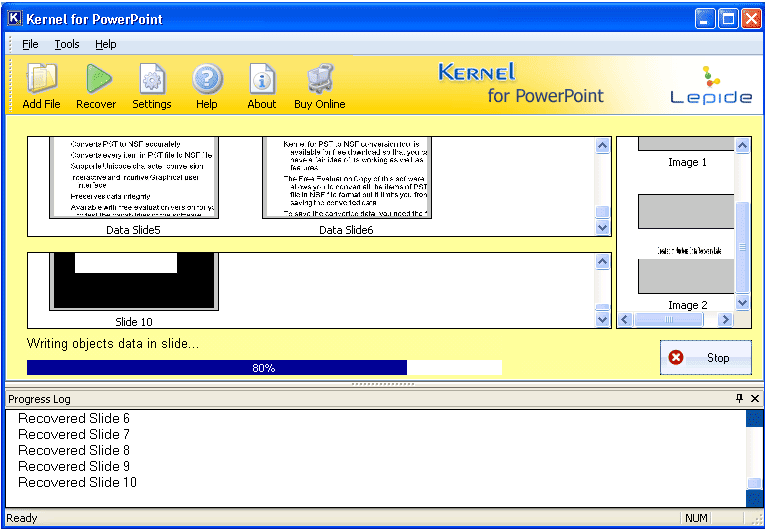This screenshot has height=529, width=765.
Task: Click the Progress Log panel title
Action: click(x=40, y=399)
